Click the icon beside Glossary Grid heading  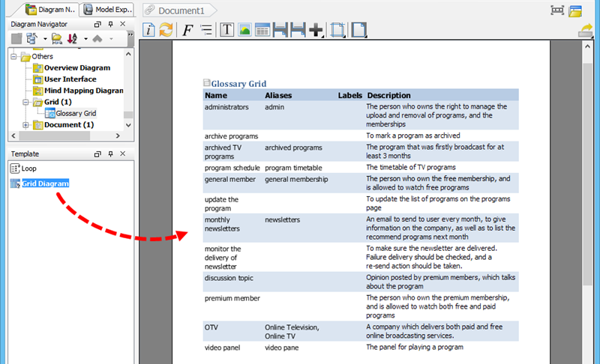(207, 82)
